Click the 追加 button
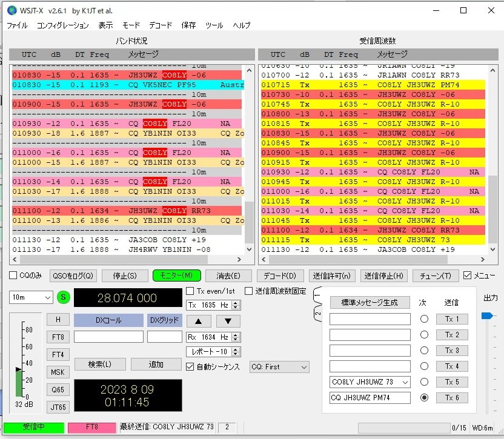Viewport: 504px width, 439px height. (156, 364)
